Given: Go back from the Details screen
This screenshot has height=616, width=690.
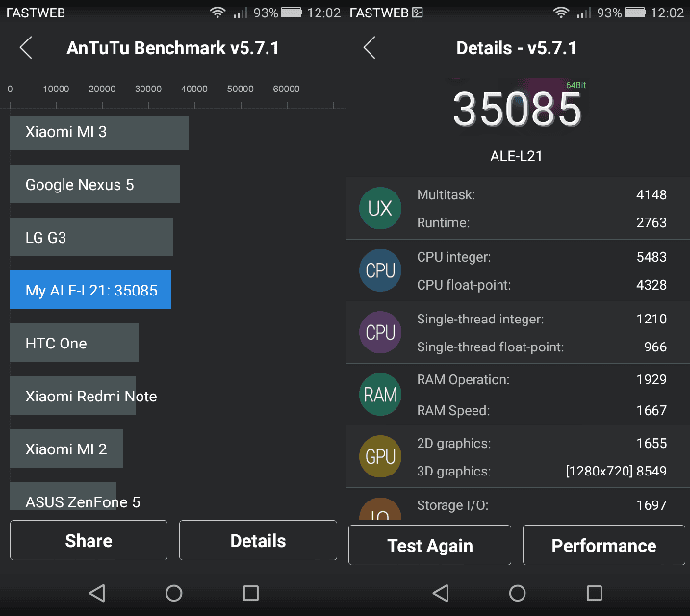Looking at the screenshot, I should point(370,48).
